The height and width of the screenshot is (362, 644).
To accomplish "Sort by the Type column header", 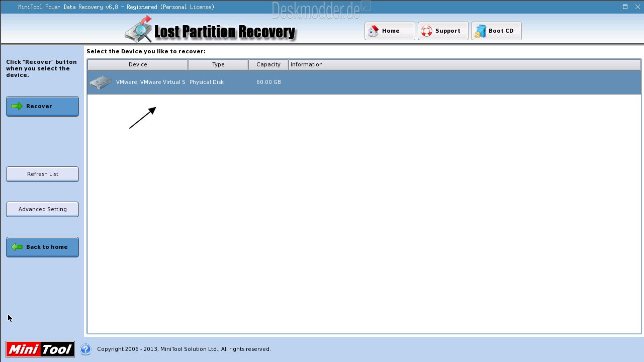I will tap(218, 64).
